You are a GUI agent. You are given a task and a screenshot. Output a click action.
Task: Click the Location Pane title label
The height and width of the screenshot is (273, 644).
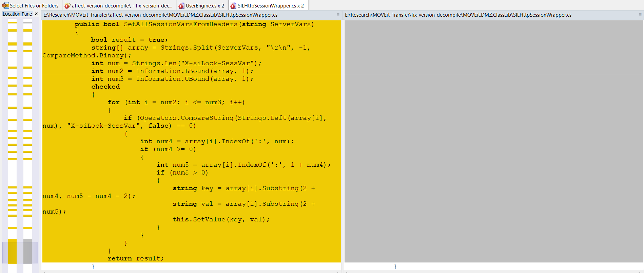click(x=17, y=14)
